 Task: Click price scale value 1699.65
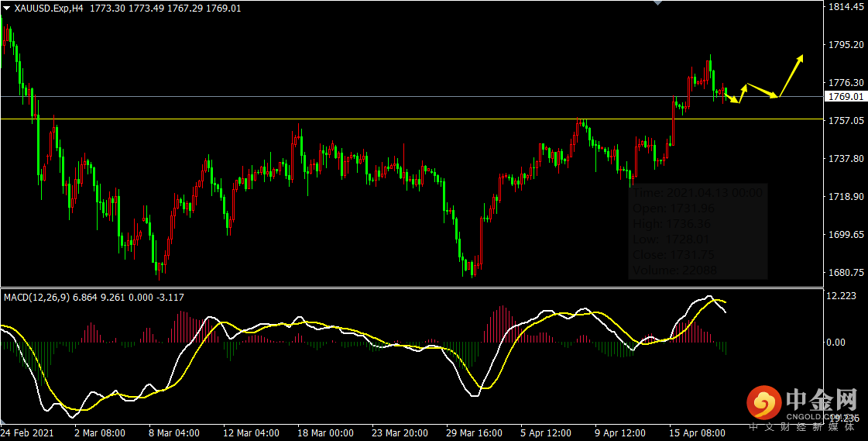click(x=846, y=234)
